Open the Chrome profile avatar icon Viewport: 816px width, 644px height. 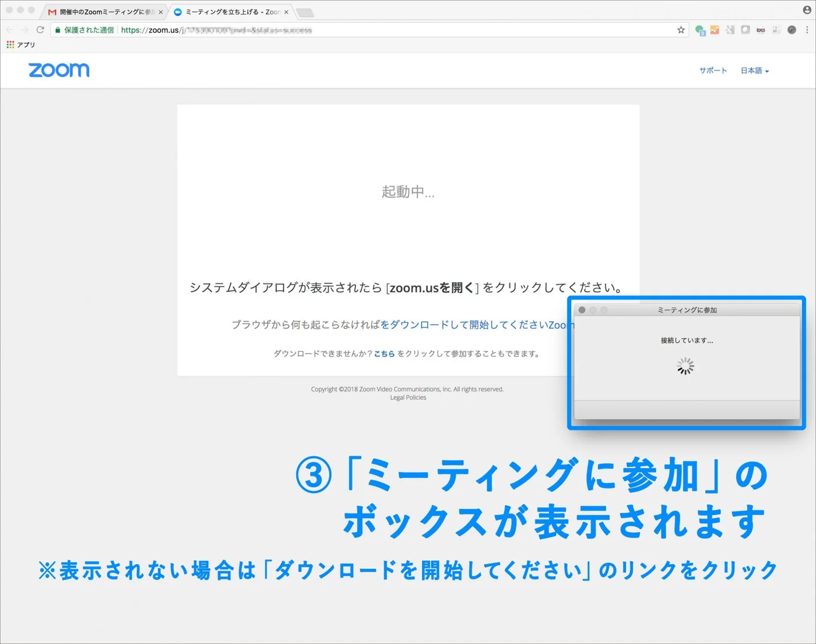click(x=807, y=9)
